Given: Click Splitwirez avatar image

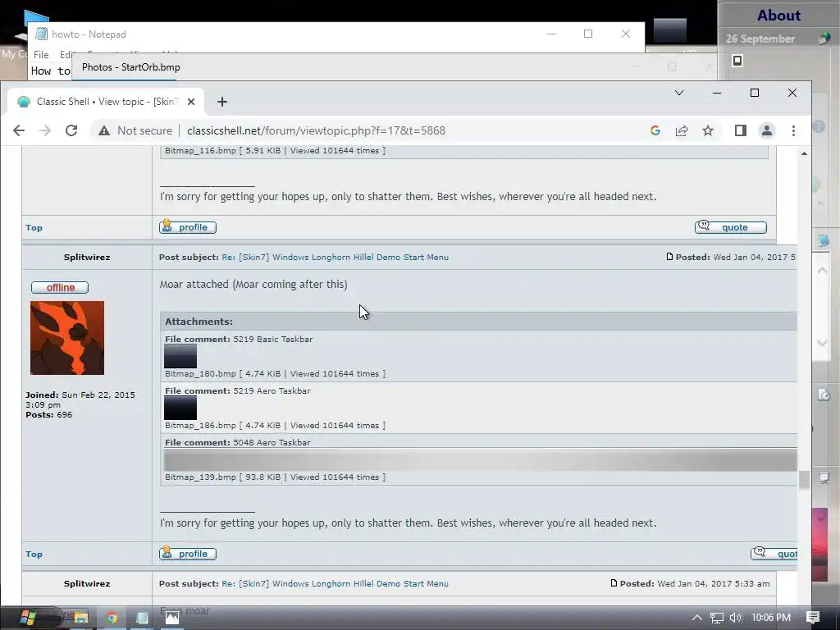Looking at the screenshot, I should click(x=67, y=338).
